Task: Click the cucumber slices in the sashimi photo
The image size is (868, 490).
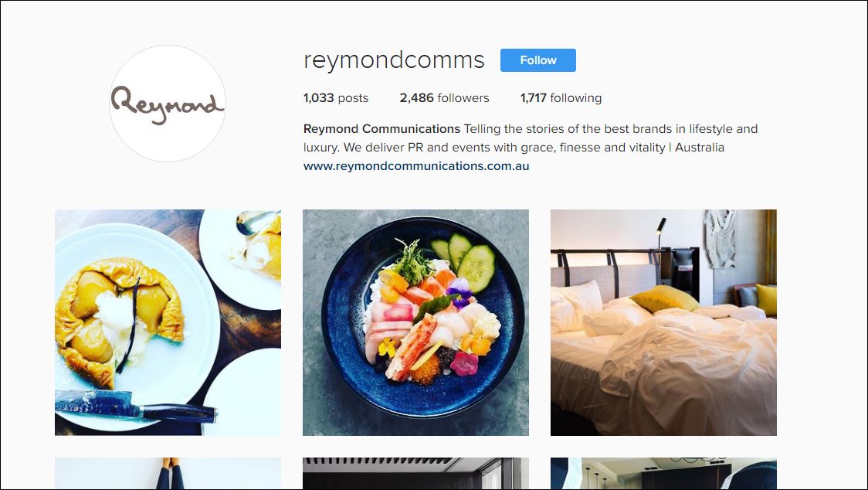Action: point(464,260)
